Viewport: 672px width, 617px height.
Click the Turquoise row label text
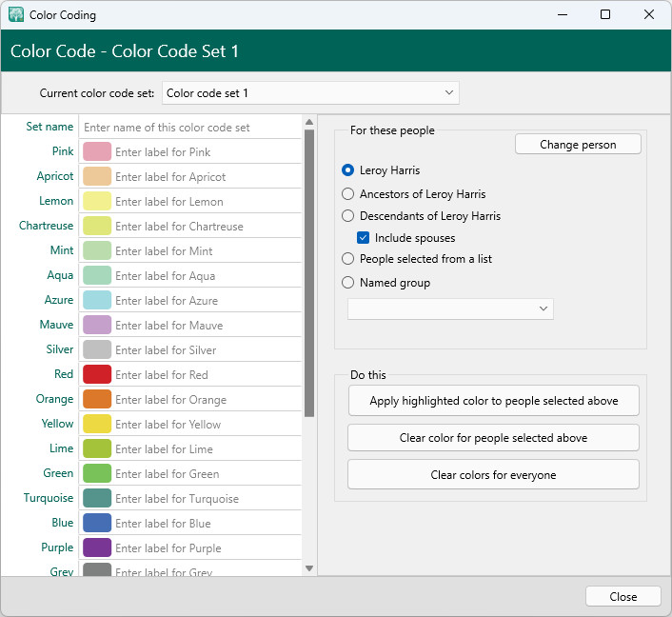pos(49,498)
